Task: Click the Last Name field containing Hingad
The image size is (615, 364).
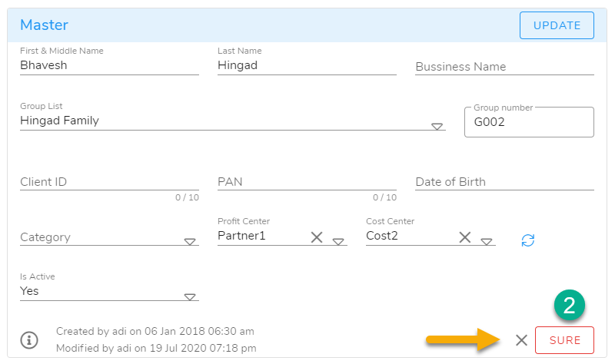Action: pyautogui.click(x=306, y=66)
